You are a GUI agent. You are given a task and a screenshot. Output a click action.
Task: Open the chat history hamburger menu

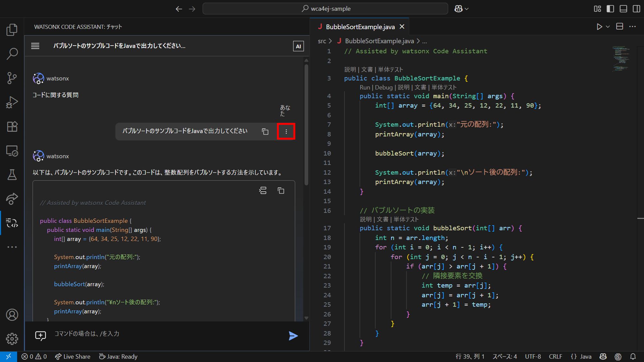(35, 46)
